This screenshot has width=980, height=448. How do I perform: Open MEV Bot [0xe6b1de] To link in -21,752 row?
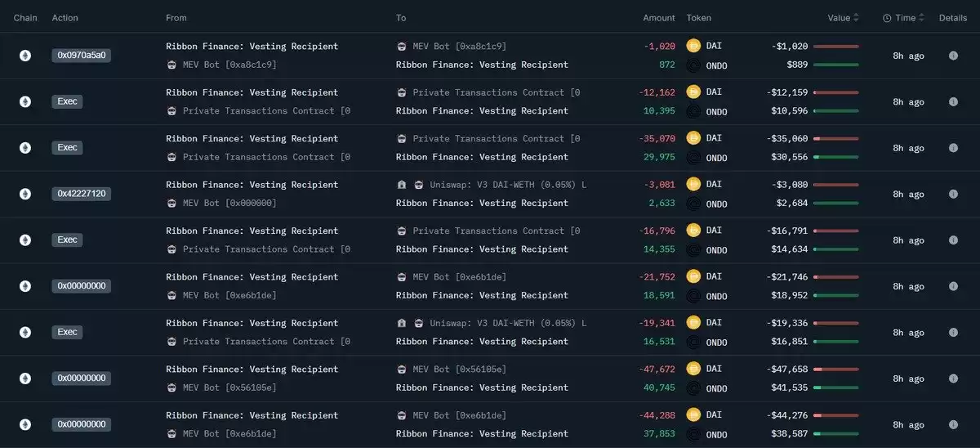(460, 277)
